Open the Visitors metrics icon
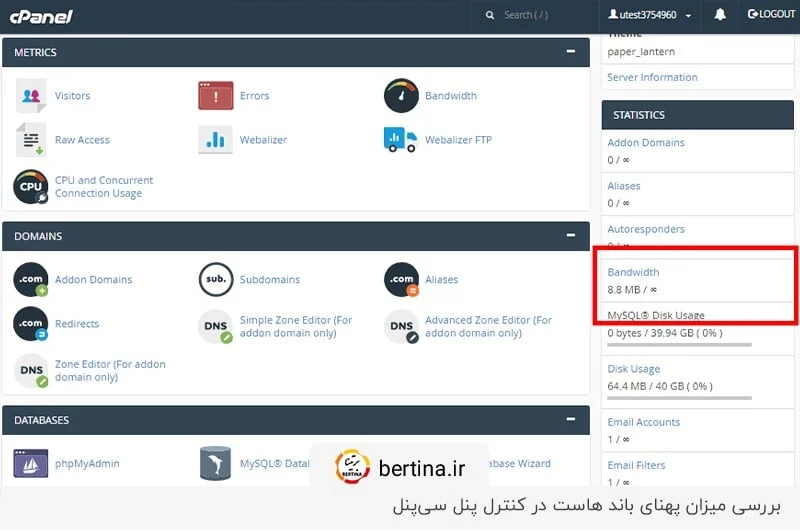The width and height of the screenshot is (800, 530). point(31,96)
